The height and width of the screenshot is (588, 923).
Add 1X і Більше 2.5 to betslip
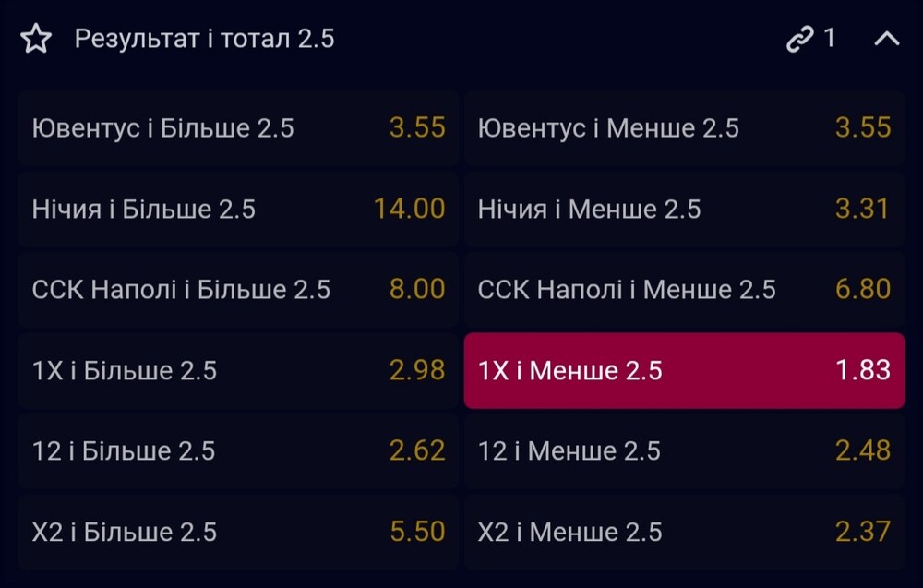pyautogui.click(x=238, y=371)
